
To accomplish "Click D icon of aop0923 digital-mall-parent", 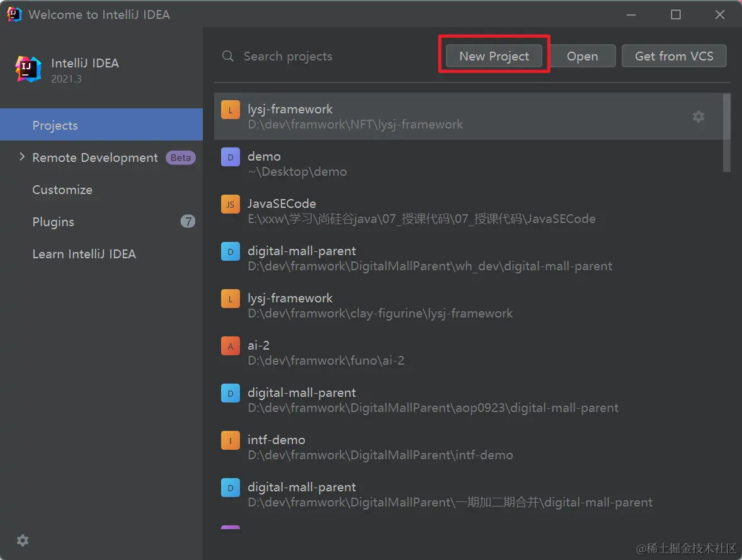I will pyautogui.click(x=231, y=393).
